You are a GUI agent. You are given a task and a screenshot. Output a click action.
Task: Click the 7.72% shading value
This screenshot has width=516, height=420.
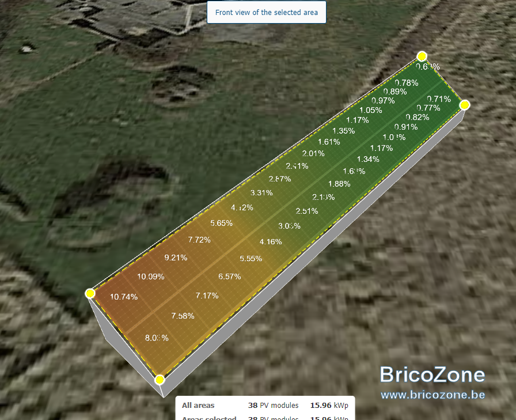pyautogui.click(x=199, y=240)
